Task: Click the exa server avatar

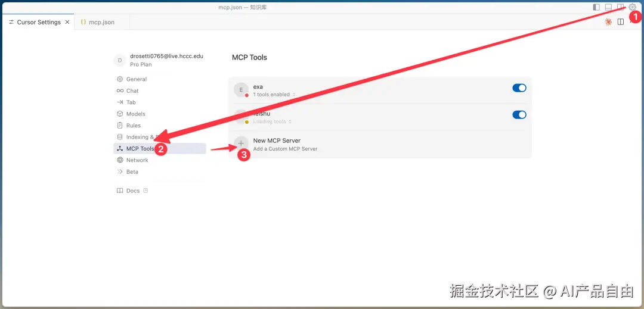Action: pos(241,90)
